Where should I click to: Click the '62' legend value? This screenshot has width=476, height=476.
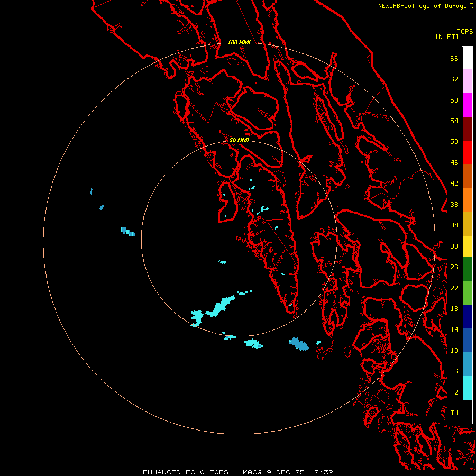tap(454, 79)
